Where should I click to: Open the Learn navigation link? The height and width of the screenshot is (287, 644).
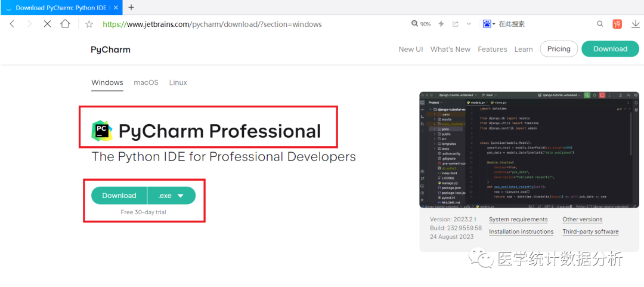click(524, 50)
